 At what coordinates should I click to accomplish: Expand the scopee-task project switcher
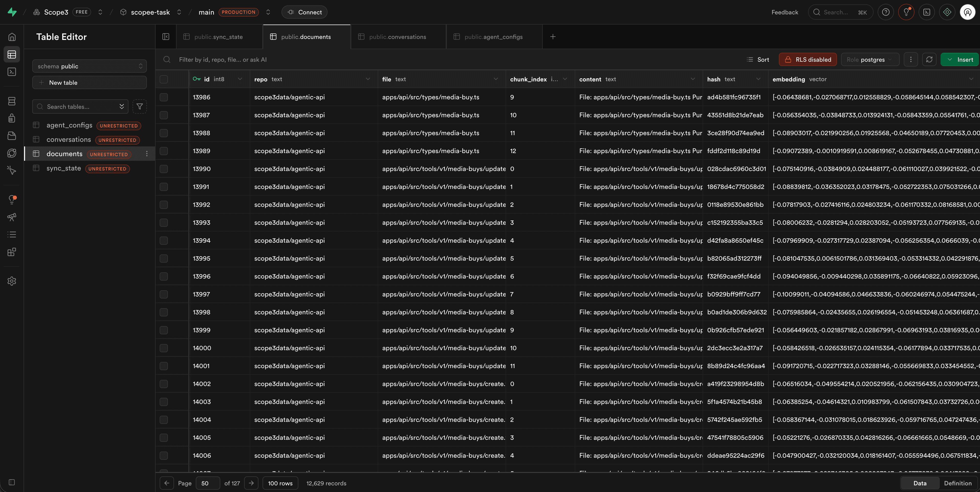pos(179,12)
